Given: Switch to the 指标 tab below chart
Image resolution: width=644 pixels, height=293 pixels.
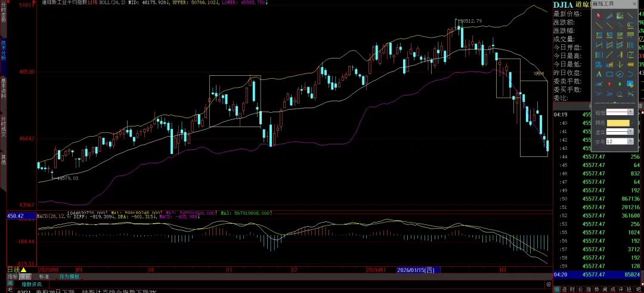Looking at the screenshot, I should pos(13,276).
